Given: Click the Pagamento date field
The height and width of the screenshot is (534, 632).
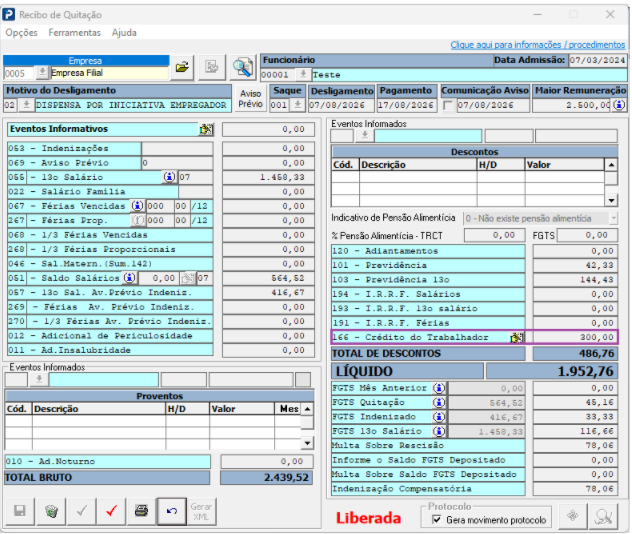Looking at the screenshot, I should click(x=407, y=105).
